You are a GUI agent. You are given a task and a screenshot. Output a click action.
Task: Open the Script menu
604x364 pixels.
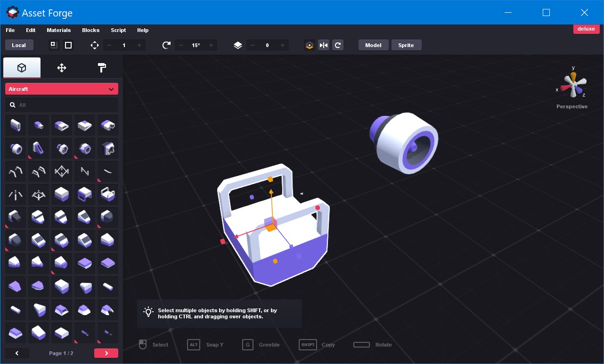tap(118, 30)
